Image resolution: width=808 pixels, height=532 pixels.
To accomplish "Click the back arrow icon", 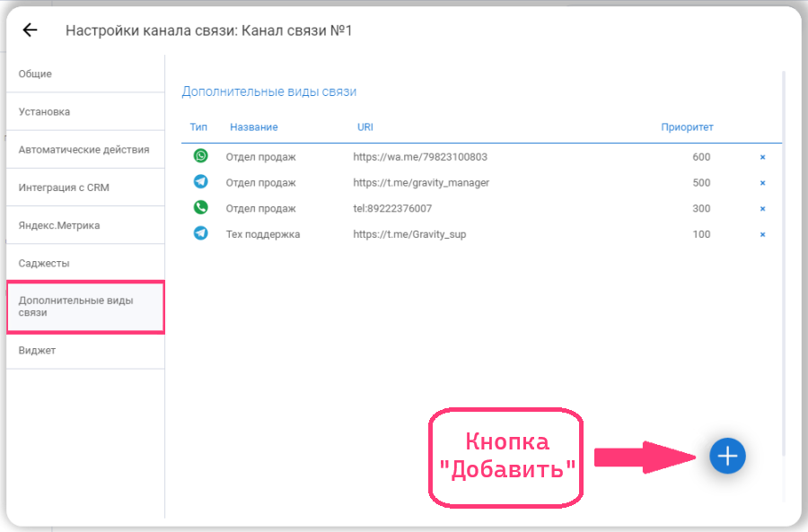I will (30, 30).
